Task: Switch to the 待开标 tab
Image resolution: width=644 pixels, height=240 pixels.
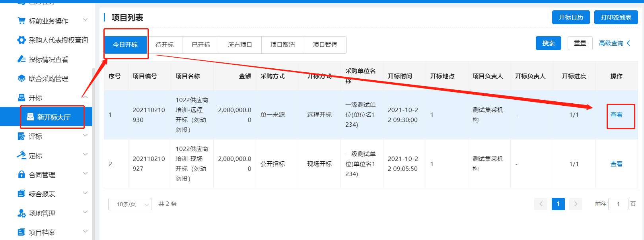Action: 165,45
